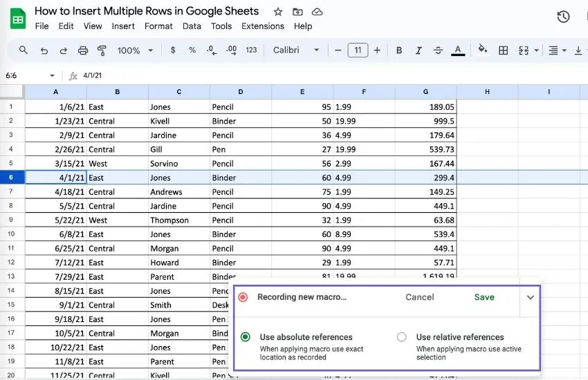Open cell borders options
This screenshot has height=380, width=588.
[503, 50]
